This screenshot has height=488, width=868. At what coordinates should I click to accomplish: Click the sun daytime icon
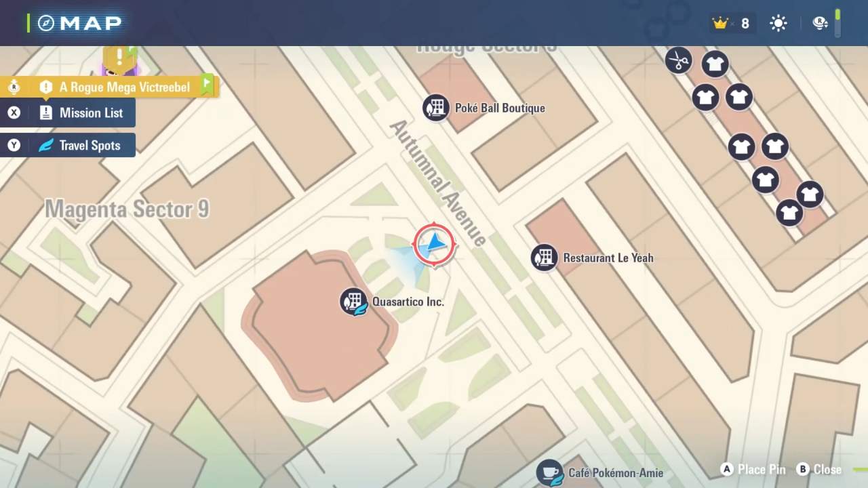pyautogui.click(x=778, y=24)
